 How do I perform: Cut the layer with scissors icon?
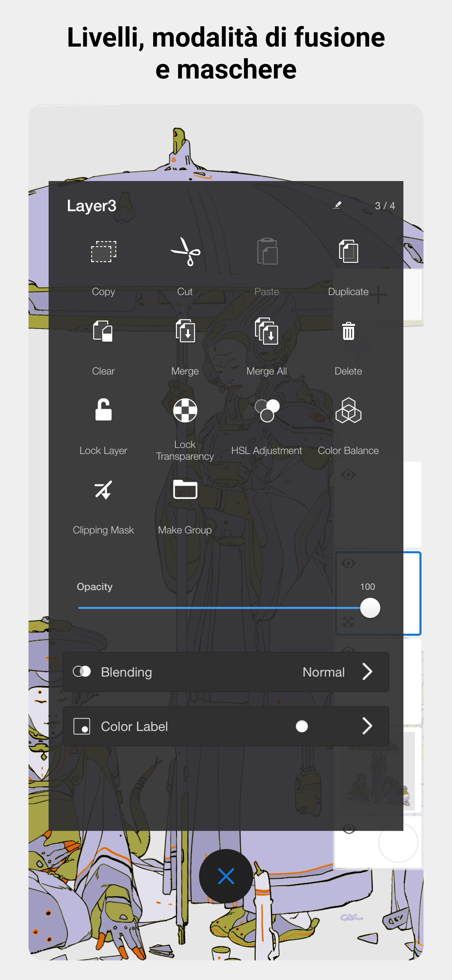coord(185,252)
